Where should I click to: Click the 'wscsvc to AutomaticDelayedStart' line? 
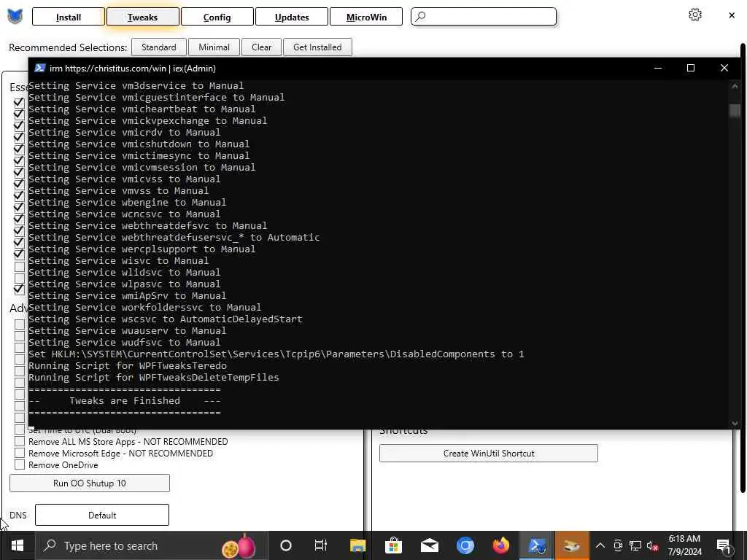(166, 319)
